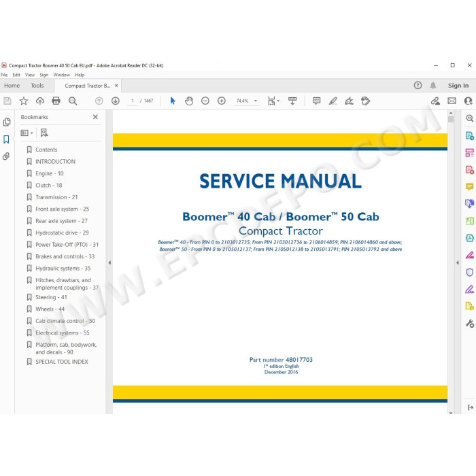Collapse the left navigation pane arrow
476x476 pixels.
[109, 262]
